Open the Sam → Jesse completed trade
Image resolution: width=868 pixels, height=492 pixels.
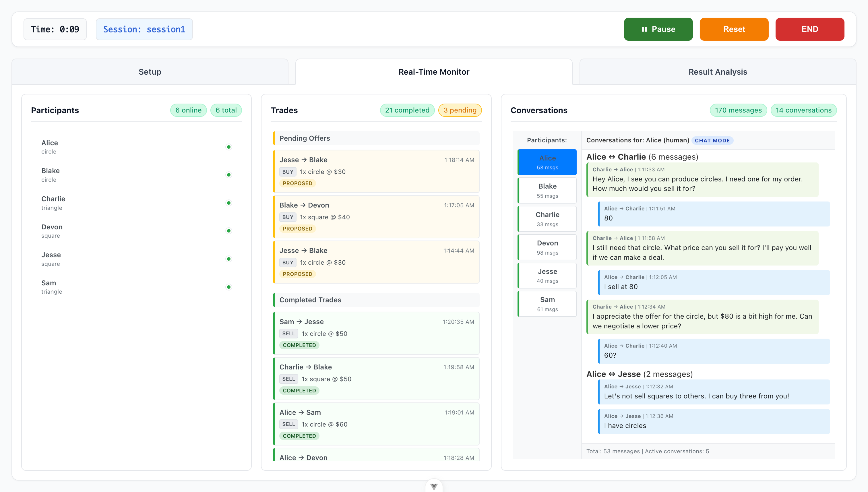376,333
